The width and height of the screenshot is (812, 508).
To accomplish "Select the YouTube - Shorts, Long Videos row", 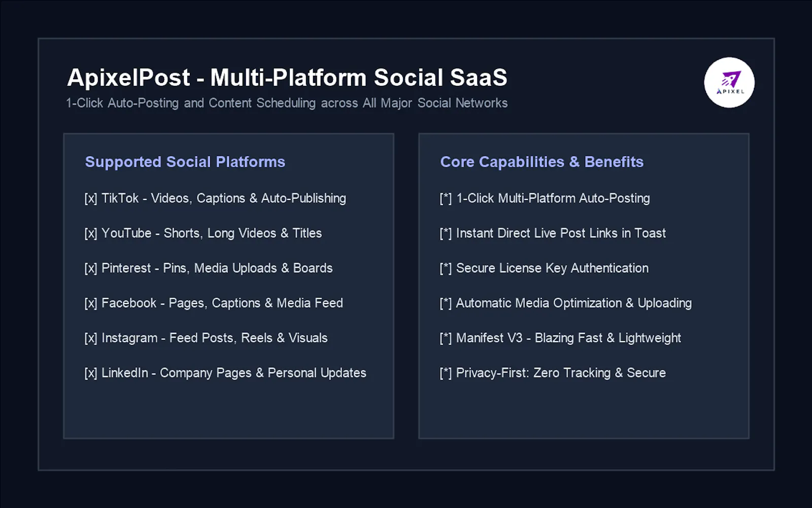I will coord(203,233).
